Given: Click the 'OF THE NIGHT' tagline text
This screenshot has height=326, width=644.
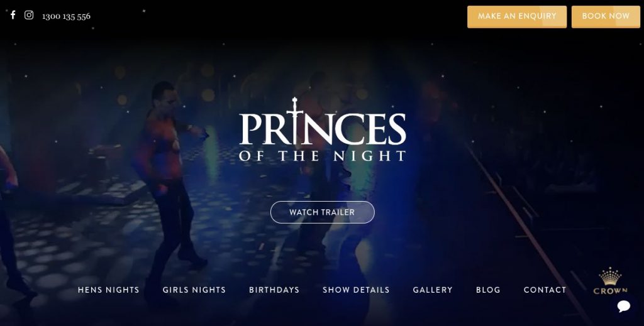Looking at the screenshot, I should coord(323,156).
